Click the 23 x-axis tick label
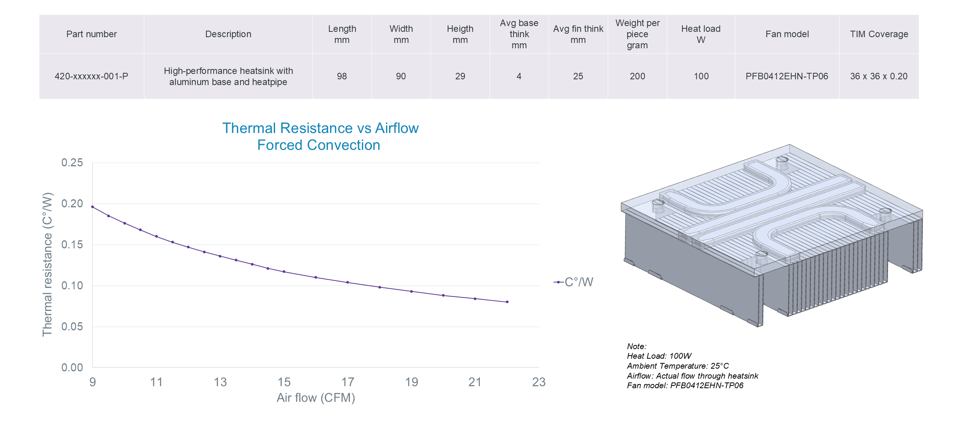Image resolution: width=980 pixels, height=425 pixels. 538,382
